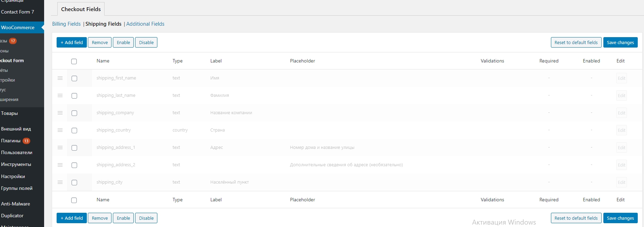Open Contact Form 7 sidebar item

tap(17, 12)
